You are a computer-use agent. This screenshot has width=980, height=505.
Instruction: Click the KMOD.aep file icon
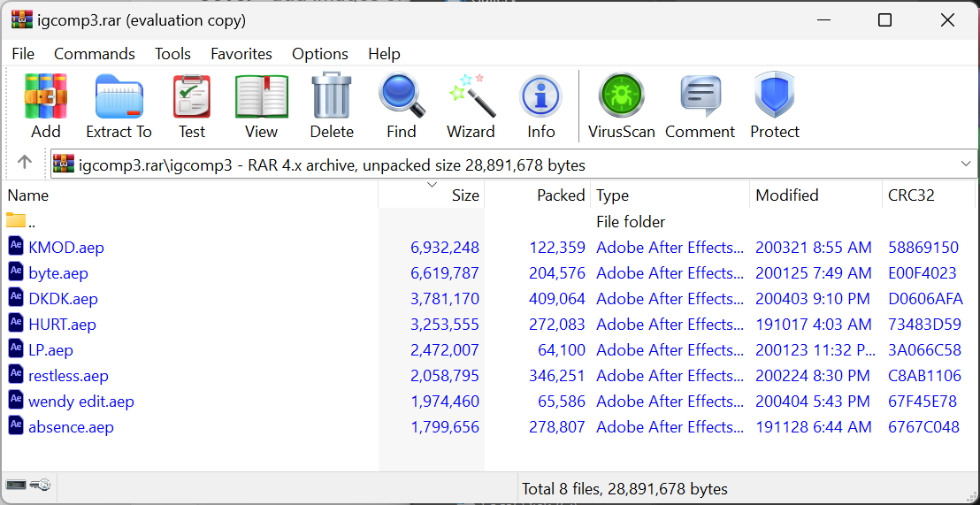point(16,246)
